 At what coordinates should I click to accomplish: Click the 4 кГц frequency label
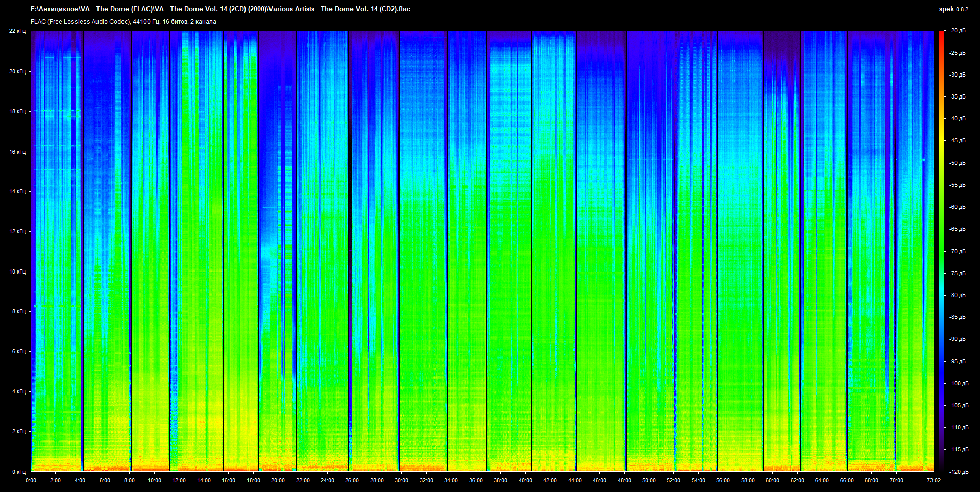[x=18, y=391]
